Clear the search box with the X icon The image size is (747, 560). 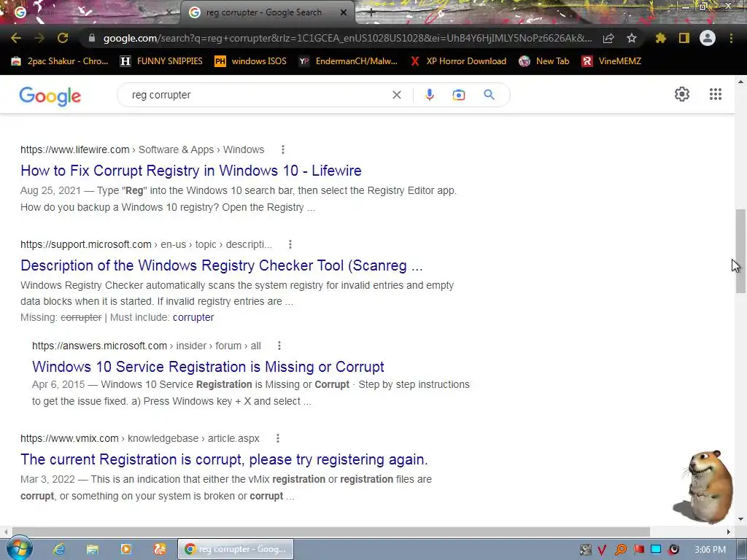click(396, 95)
